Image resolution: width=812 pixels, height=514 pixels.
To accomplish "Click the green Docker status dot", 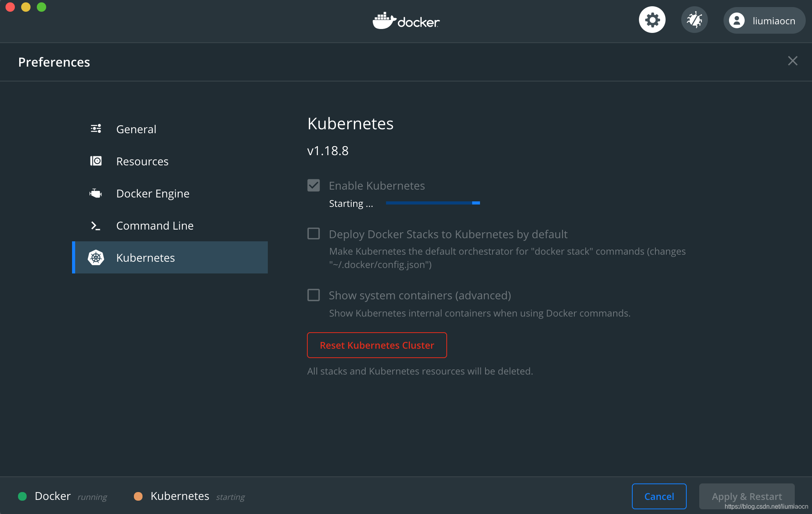I will pos(22,496).
